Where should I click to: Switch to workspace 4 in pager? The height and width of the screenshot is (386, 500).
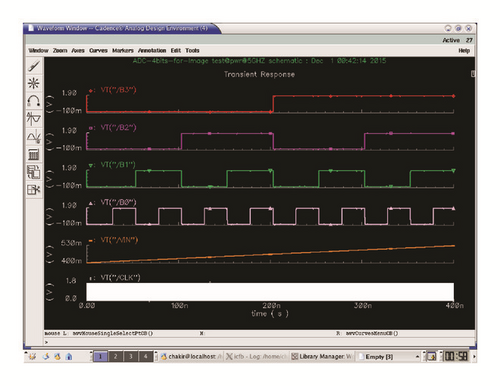(x=146, y=356)
